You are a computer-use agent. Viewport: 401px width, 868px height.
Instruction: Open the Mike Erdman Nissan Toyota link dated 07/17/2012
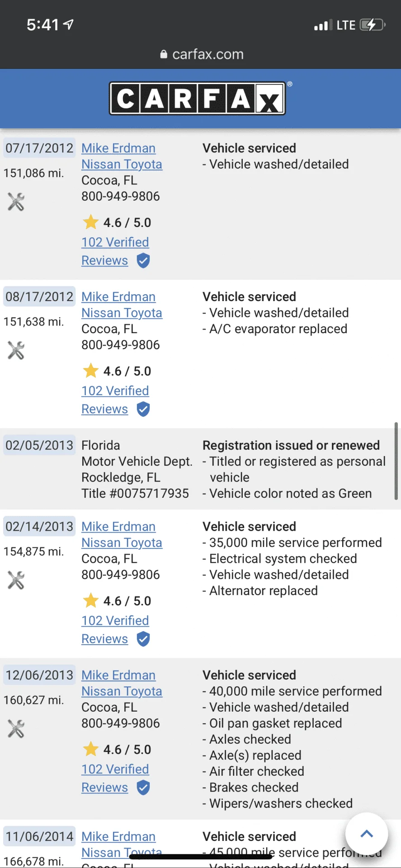click(122, 156)
